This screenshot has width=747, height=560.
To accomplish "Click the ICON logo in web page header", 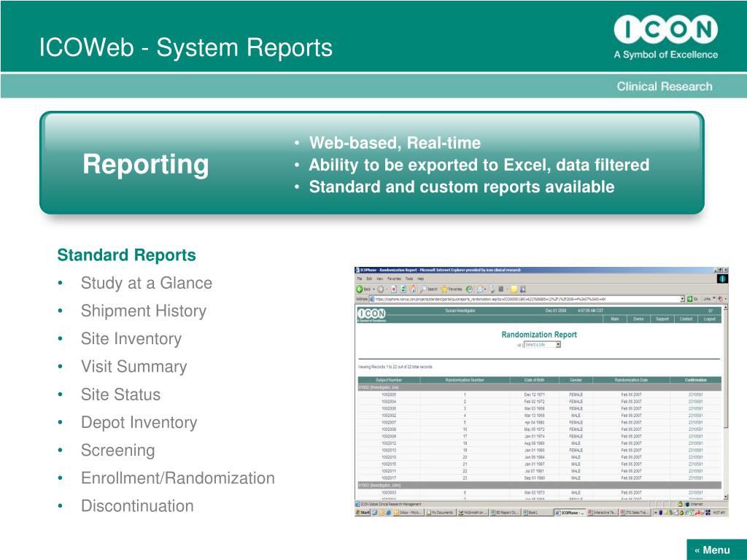I will coord(371,314).
